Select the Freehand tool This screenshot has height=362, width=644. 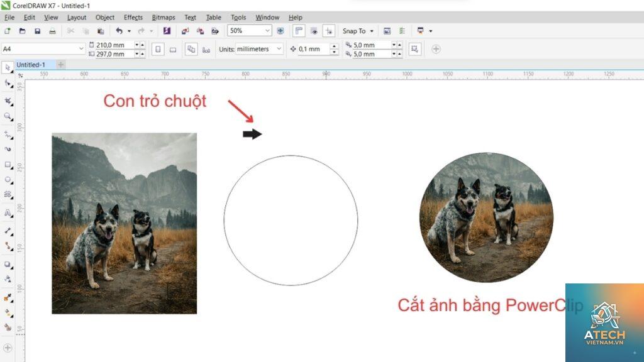click(8, 134)
